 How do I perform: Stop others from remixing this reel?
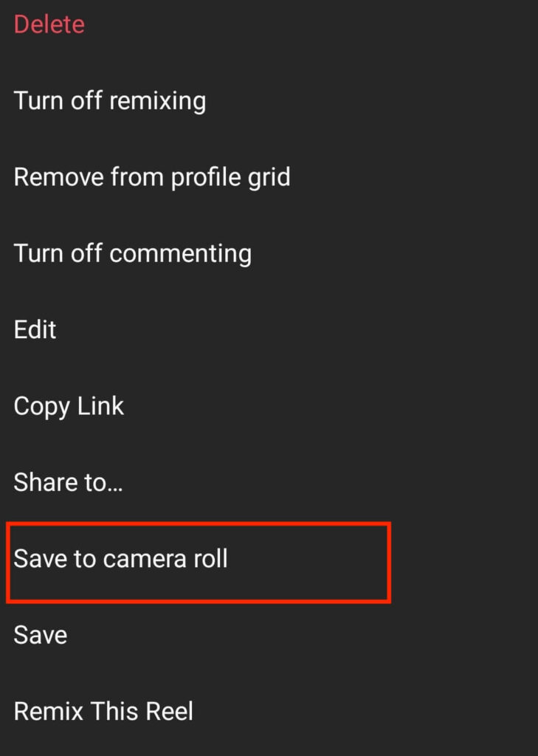point(110,100)
